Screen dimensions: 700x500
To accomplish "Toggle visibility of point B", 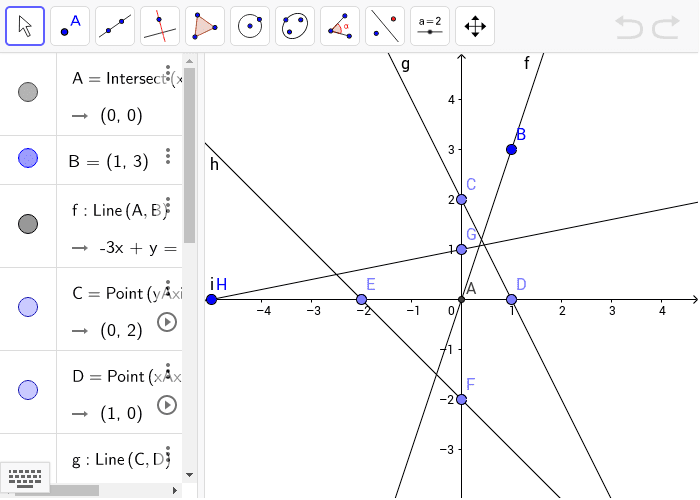I will 28,158.
